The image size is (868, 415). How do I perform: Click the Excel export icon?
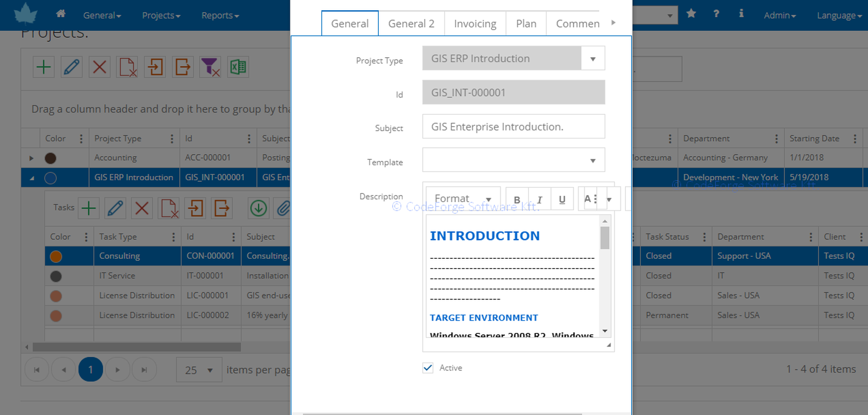coord(238,67)
